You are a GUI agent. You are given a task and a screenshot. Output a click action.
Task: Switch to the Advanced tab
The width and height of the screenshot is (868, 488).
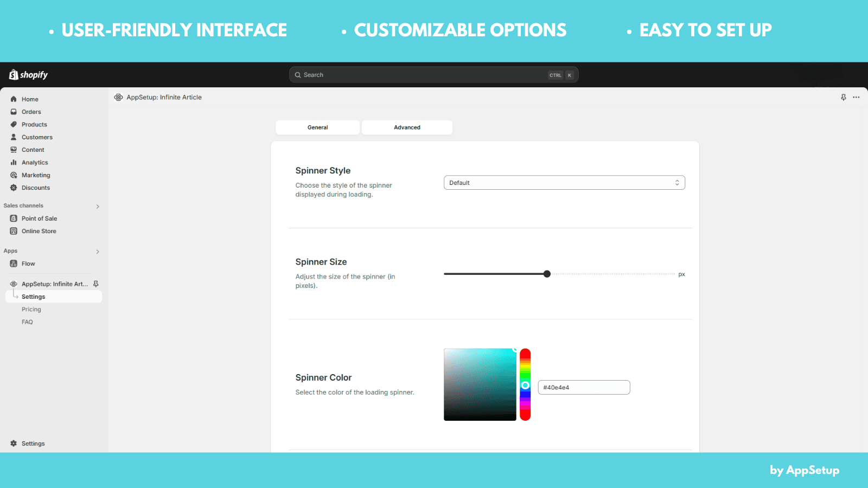click(407, 127)
